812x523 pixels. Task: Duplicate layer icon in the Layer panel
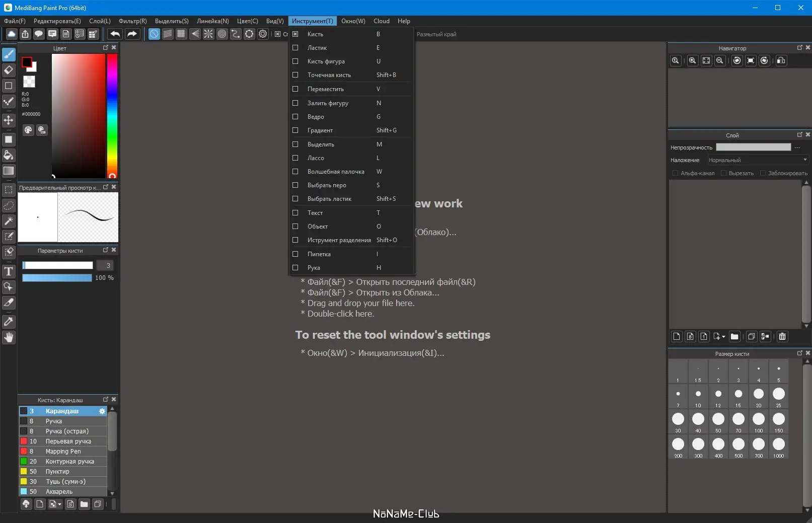click(752, 336)
